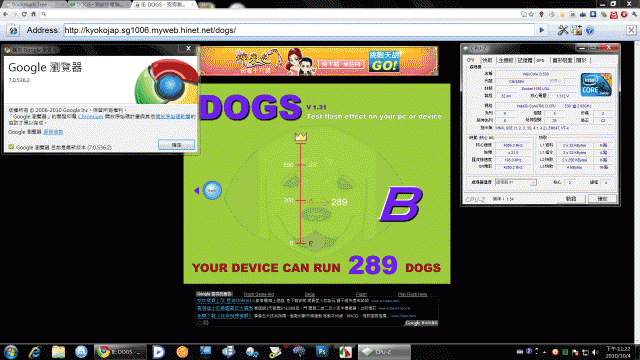Click the Chrome omnibox search field
Screen dimensions: 640x360
coord(282,14)
